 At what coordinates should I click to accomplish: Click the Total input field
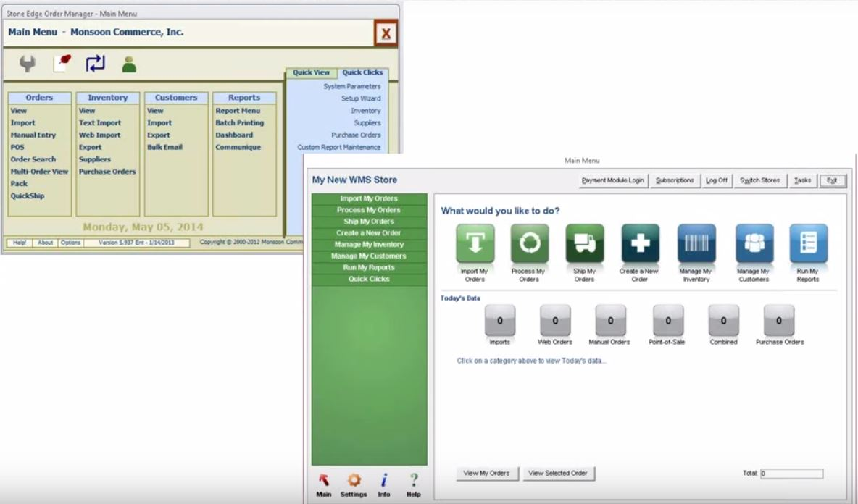791,474
